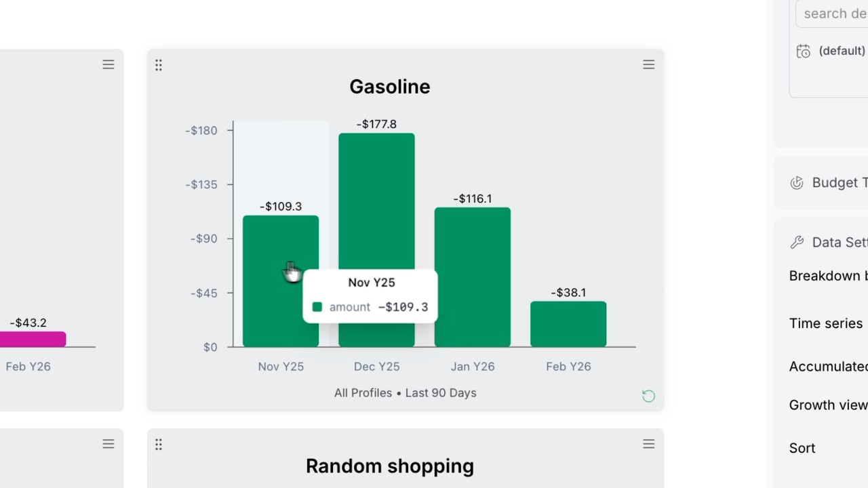This screenshot has width=868, height=488.
Task: Open the Random shopping widget hamburger menu
Action: coord(649,444)
